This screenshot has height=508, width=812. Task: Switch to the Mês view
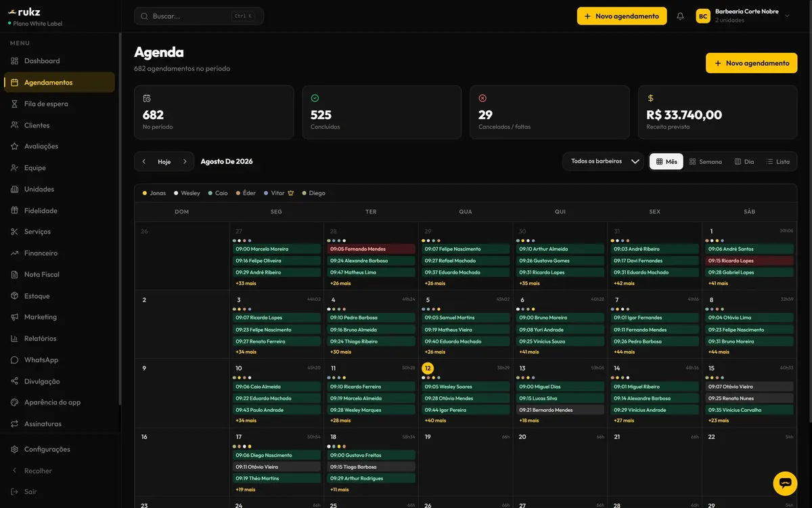click(667, 162)
